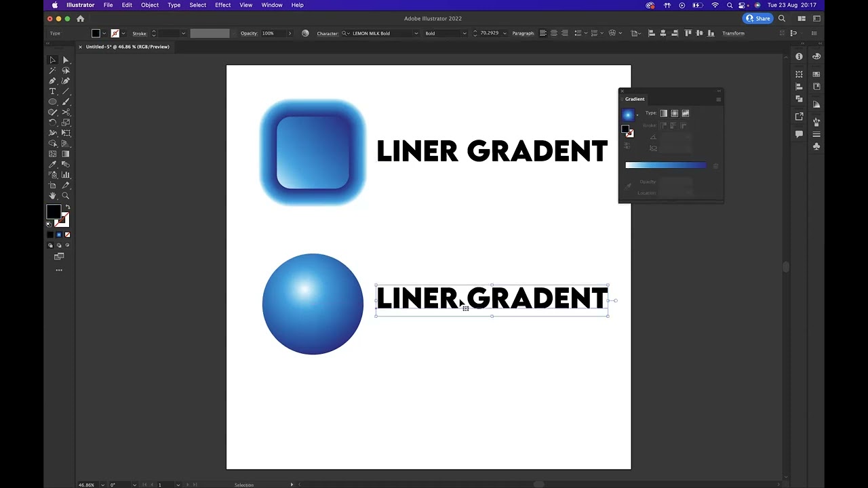This screenshot has width=868, height=488.
Task: Open the Bold font style dropdown
Action: [465, 33]
